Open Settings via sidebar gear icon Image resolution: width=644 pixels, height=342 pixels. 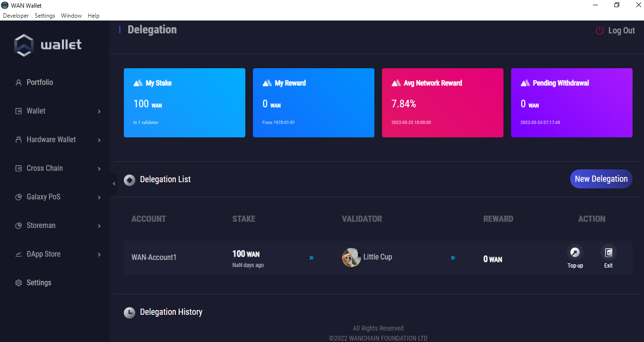pyautogui.click(x=19, y=283)
